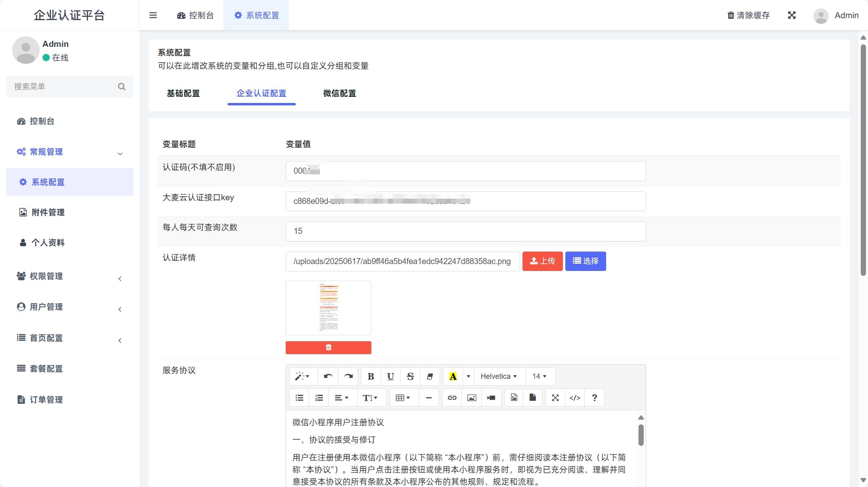Click the blue 选择 button
The height and width of the screenshot is (487, 868).
tap(585, 261)
